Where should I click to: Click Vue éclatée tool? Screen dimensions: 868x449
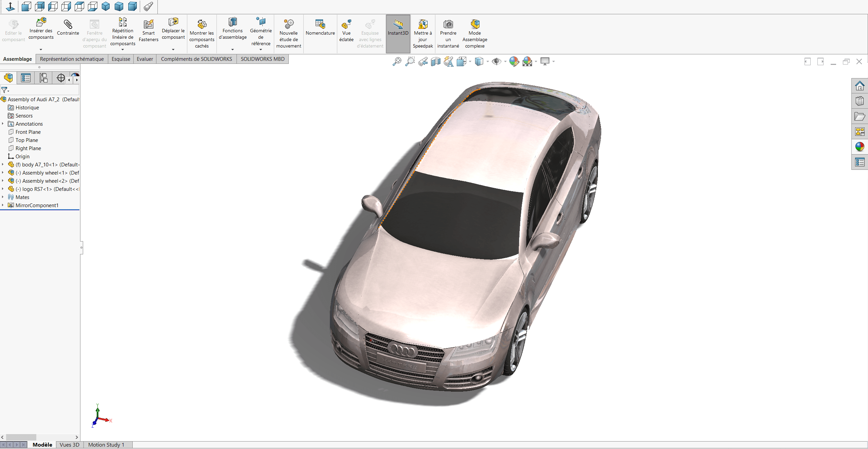point(346,31)
